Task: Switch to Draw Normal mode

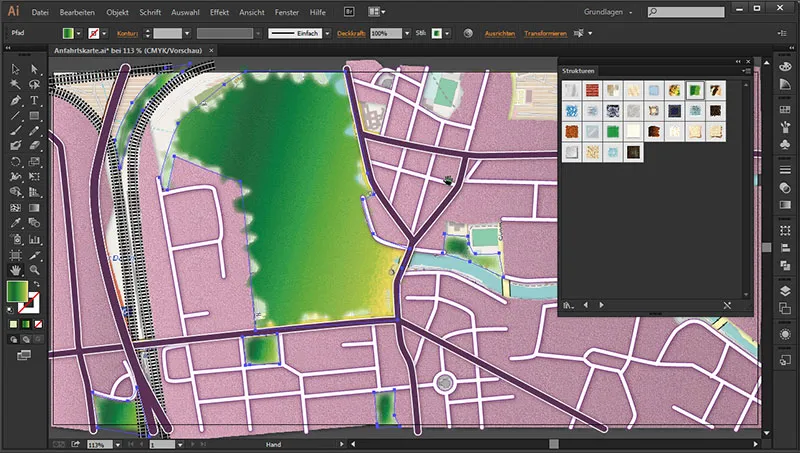Action: point(14,339)
